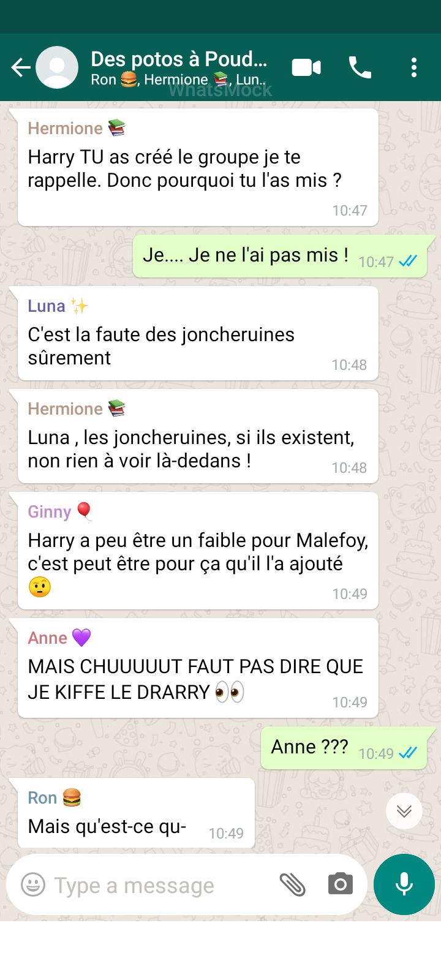Select Anne's DRARRY message bubble
Viewport: 441px width, 980px height.
pyautogui.click(x=198, y=668)
